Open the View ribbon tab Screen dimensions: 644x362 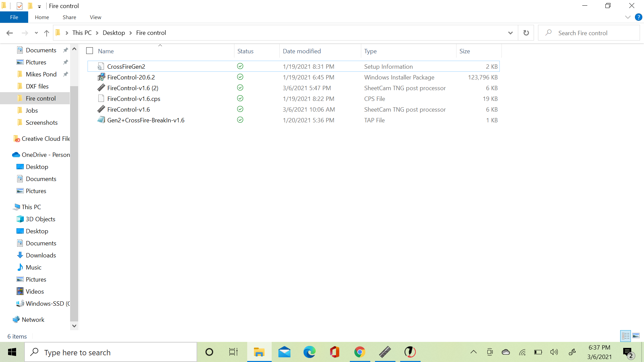tap(96, 17)
